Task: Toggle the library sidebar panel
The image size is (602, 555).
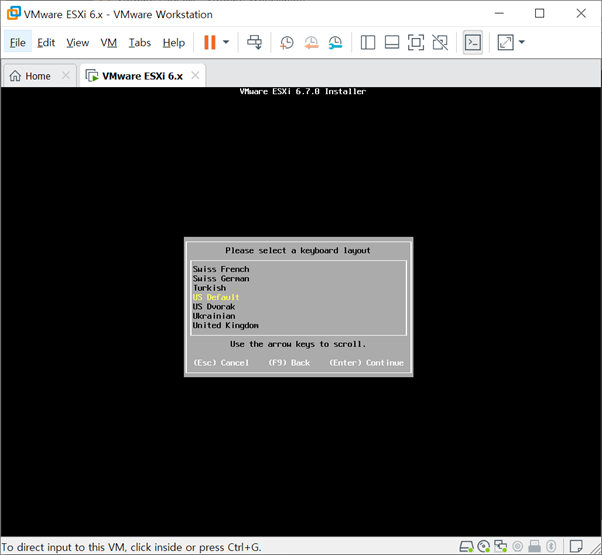Action: pos(368,42)
